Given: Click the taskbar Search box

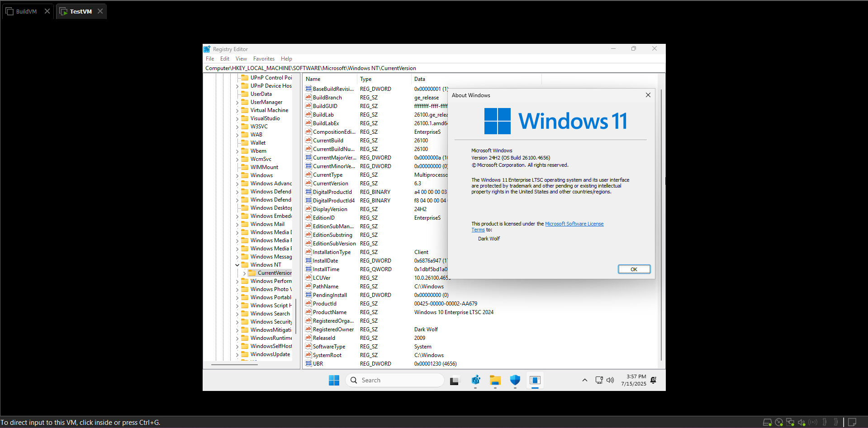Looking at the screenshot, I should (395, 381).
